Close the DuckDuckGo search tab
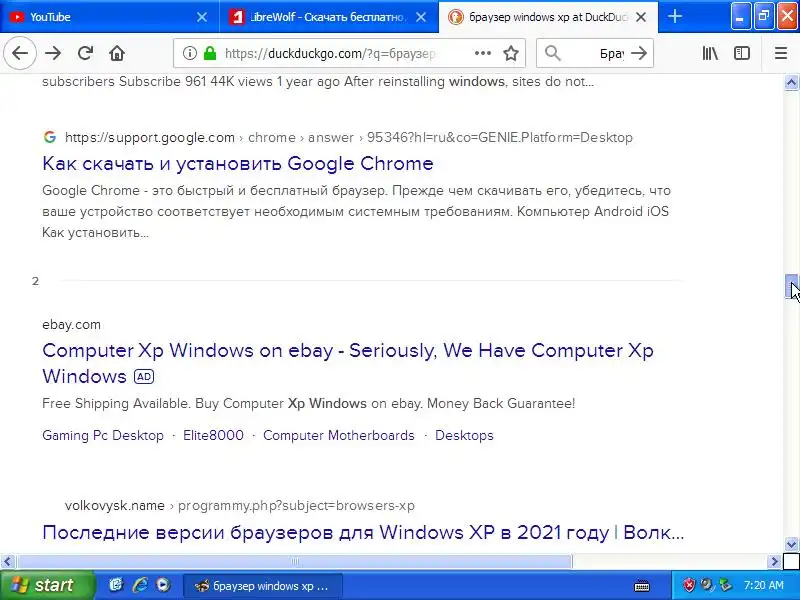 [x=641, y=17]
